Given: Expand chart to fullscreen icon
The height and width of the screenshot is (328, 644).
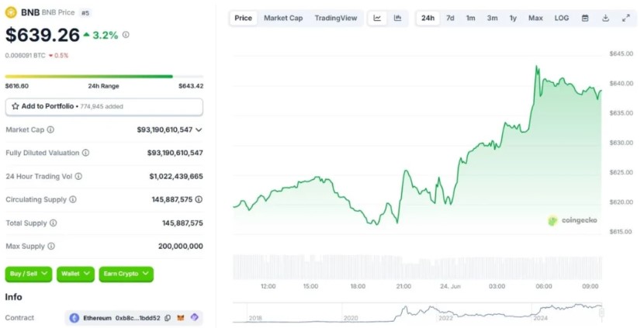Looking at the screenshot, I should coord(626,18).
